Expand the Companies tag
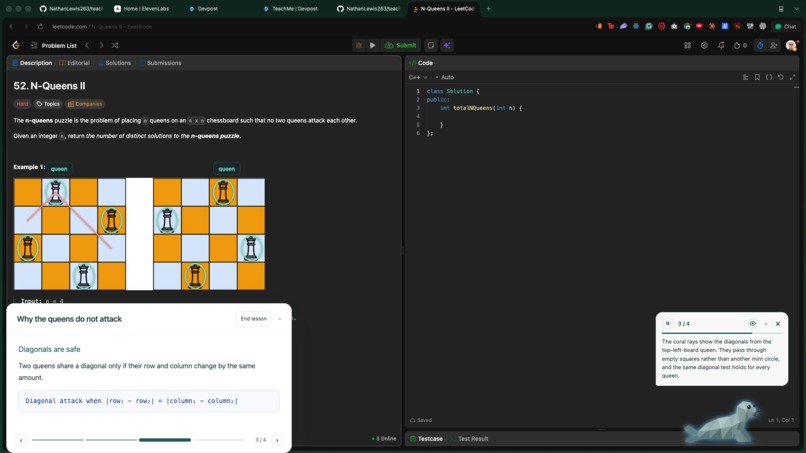806x453 pixels. click(x=85, y=104)
